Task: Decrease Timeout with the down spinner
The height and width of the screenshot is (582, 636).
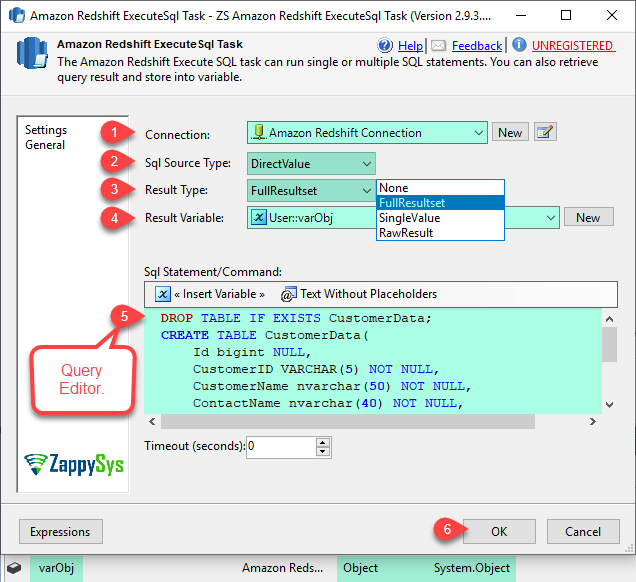Action: (x=322, y=452)
